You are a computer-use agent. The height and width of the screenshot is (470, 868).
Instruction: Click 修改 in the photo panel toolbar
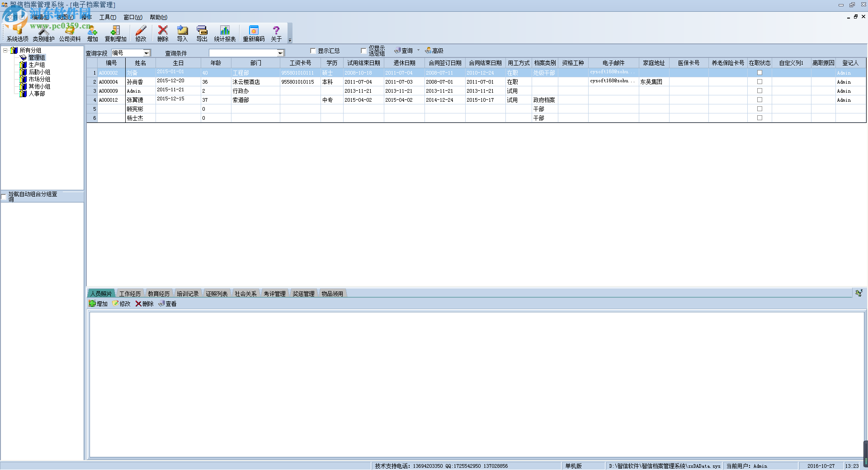121,304
